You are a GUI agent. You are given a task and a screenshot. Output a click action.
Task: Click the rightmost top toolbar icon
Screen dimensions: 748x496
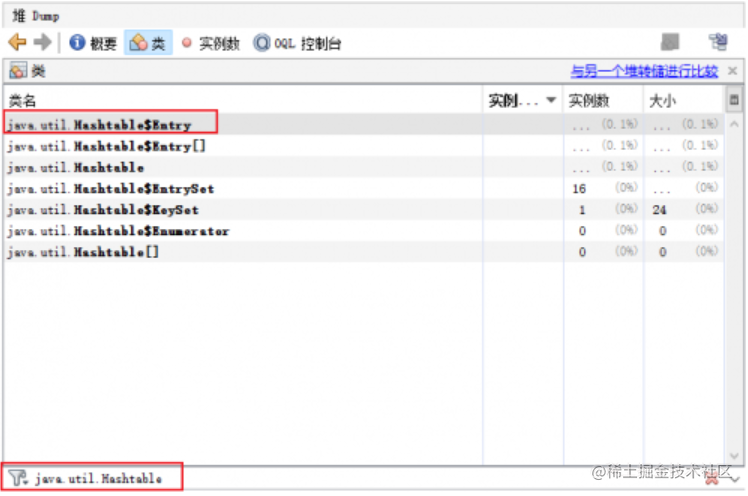[718, 42]
